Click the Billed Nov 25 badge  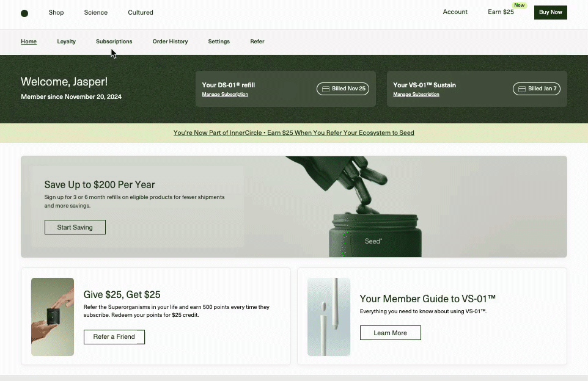(343, 89)
